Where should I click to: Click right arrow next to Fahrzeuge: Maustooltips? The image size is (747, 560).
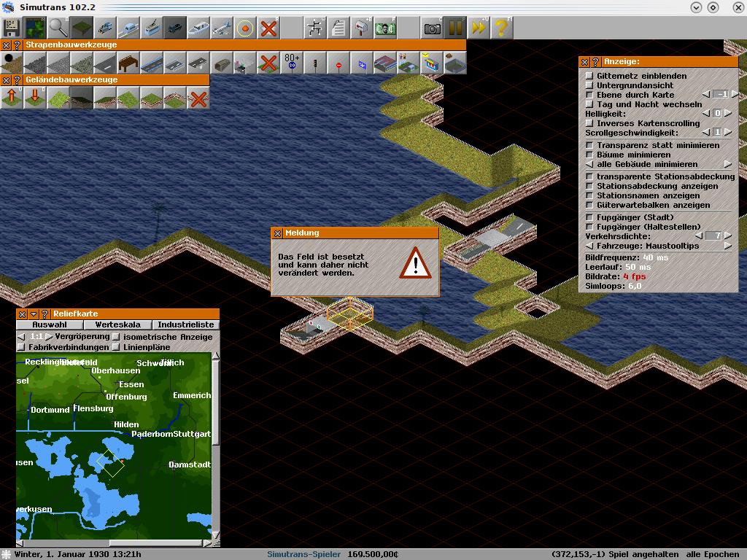[x=728, y=246]
